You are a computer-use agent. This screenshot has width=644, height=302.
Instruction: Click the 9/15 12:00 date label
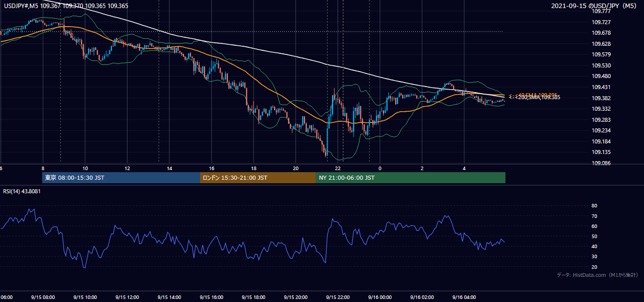pos(127,297)
